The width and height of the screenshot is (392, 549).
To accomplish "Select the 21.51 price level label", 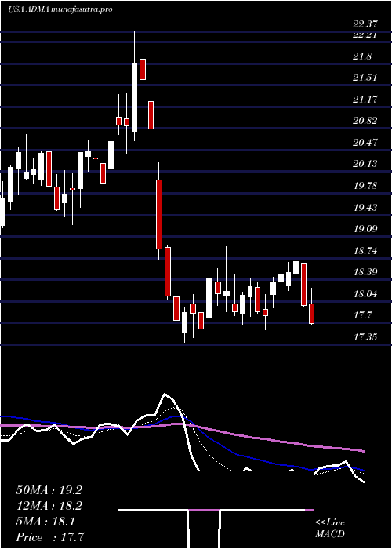I will click(365, 78).
